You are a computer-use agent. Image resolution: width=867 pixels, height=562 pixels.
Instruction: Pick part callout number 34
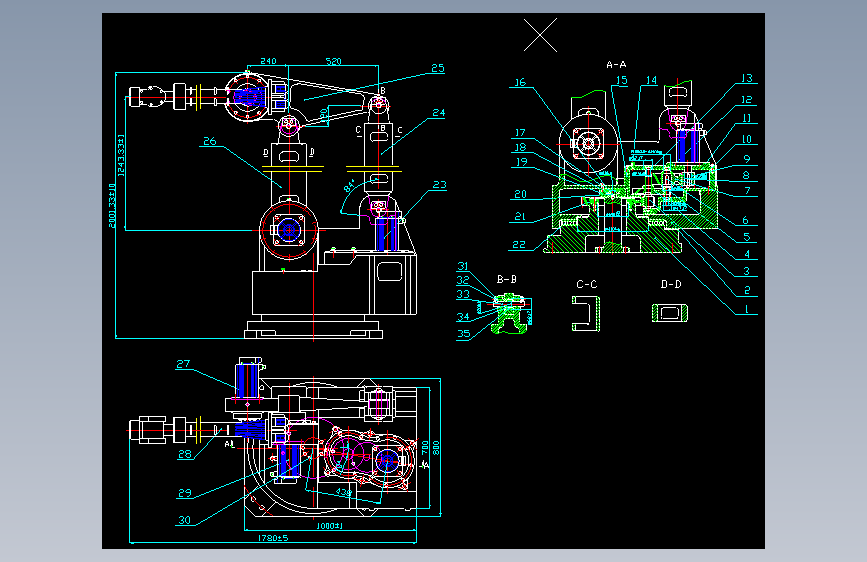click(x=463, y=317)
